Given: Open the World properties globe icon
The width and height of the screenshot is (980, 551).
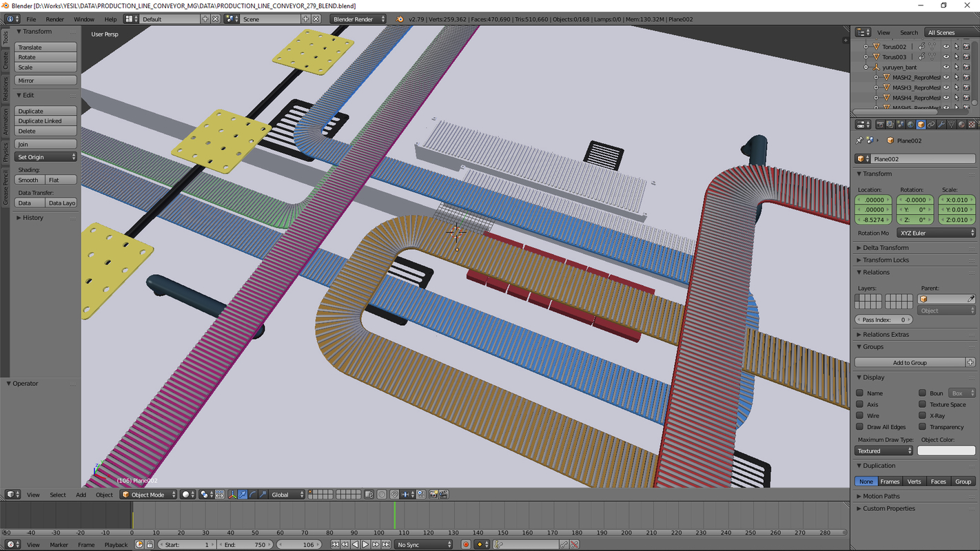Looking at the screenshot, I should pyautogui.click(x=910, y=125).
